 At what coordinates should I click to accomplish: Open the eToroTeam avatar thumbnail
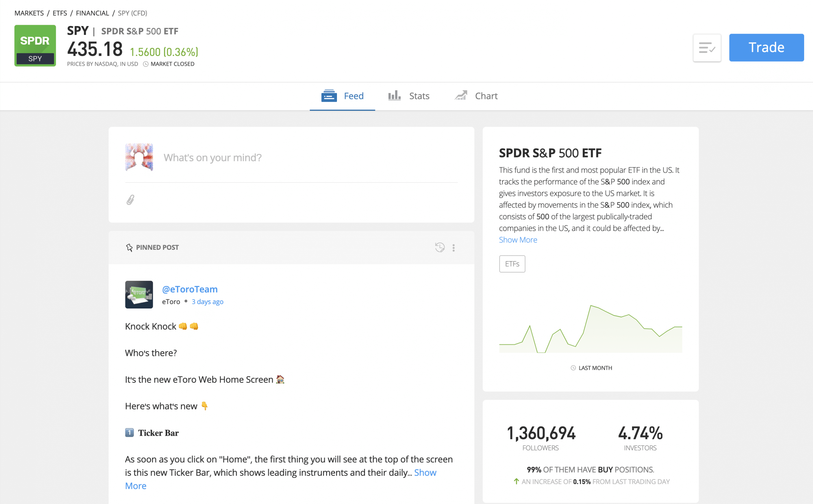[139, 294]
